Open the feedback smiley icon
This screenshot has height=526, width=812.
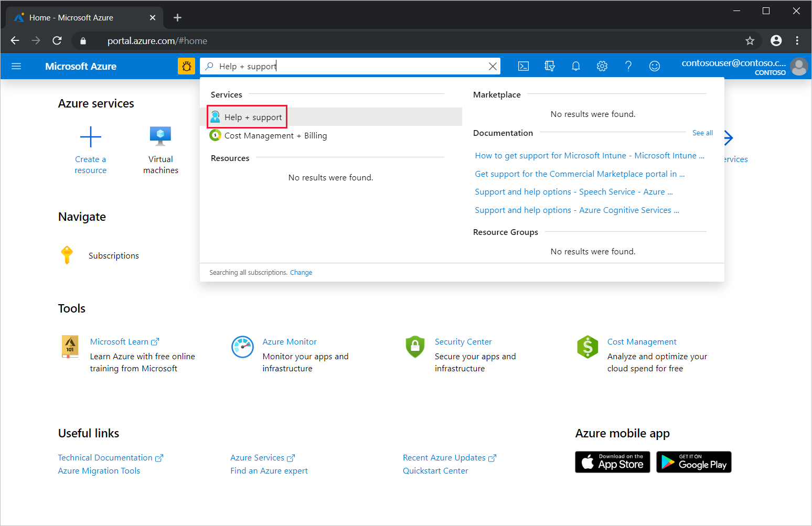pos(654,66)
